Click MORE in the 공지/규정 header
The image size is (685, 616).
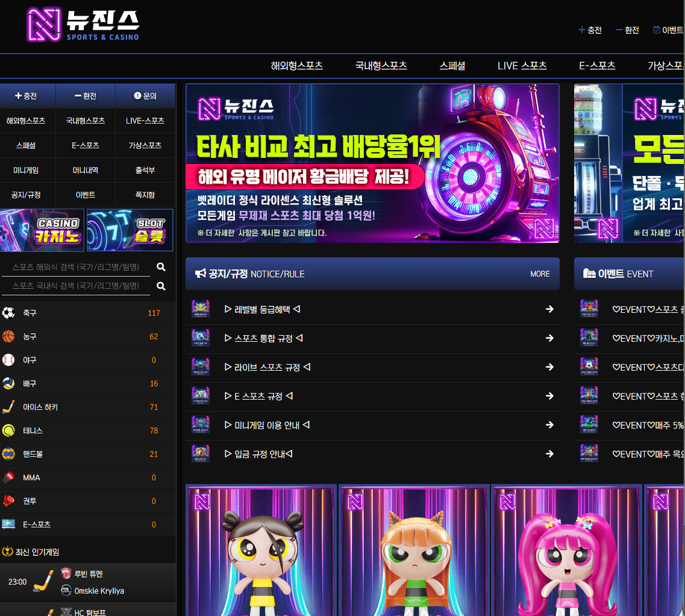point(540,274)
